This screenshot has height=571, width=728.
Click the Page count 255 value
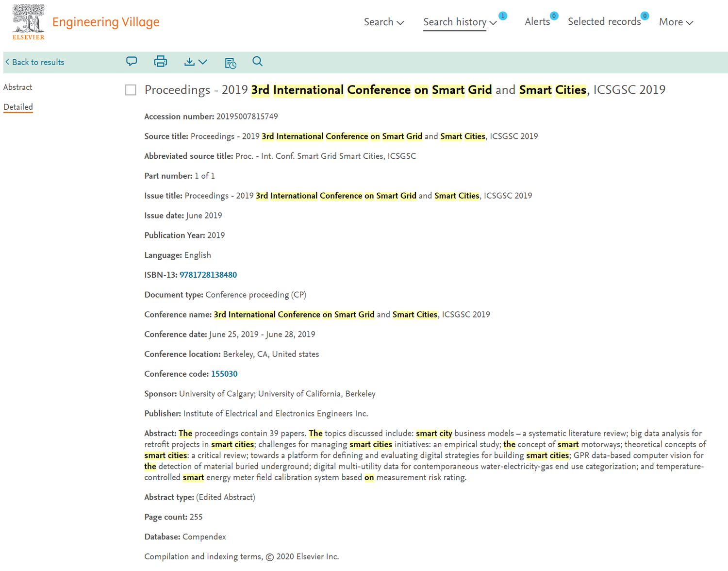(x=196, y=517)
